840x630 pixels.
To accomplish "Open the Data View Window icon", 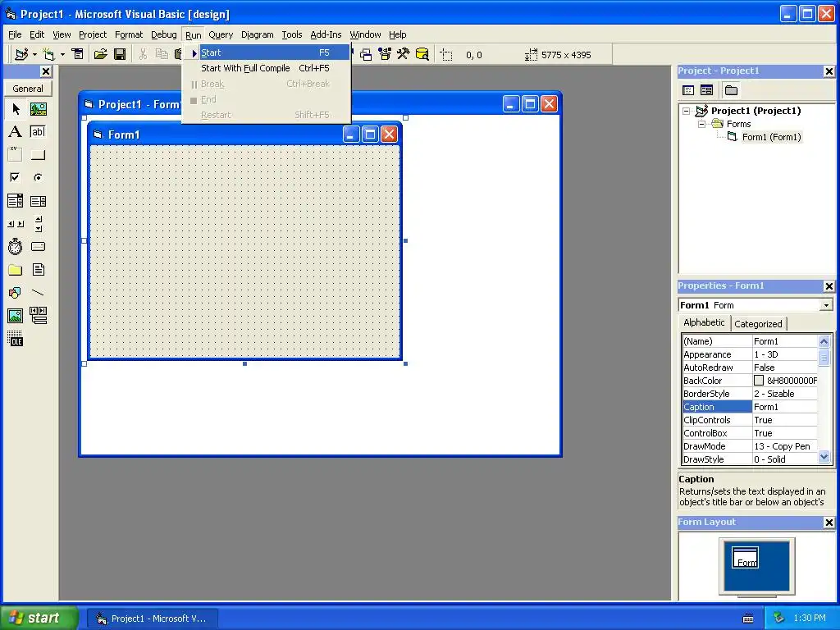I will pyautogui.click(x=422, y=54).
